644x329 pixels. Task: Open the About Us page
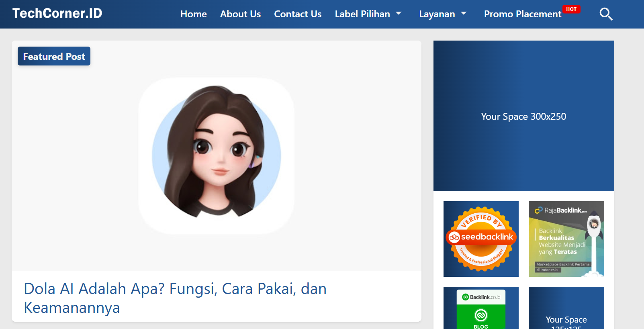click(x=240, y=14)
